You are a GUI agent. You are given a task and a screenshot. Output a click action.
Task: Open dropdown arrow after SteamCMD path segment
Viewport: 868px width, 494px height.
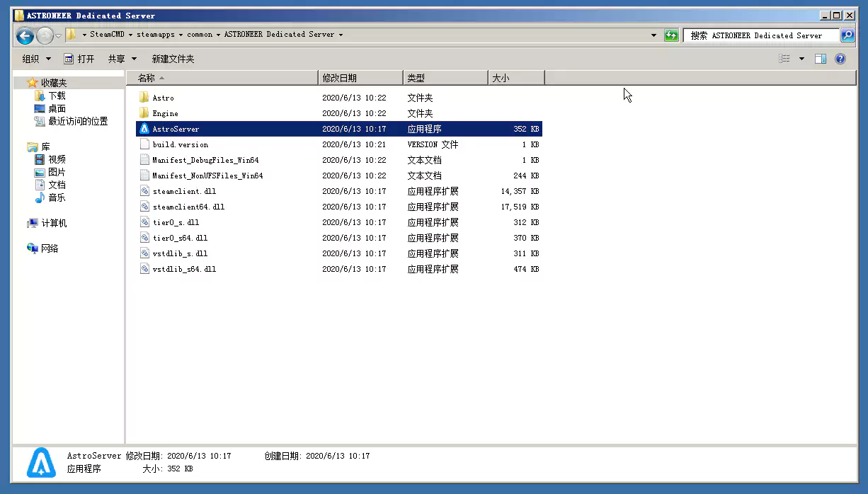click(x=131, y=35)
